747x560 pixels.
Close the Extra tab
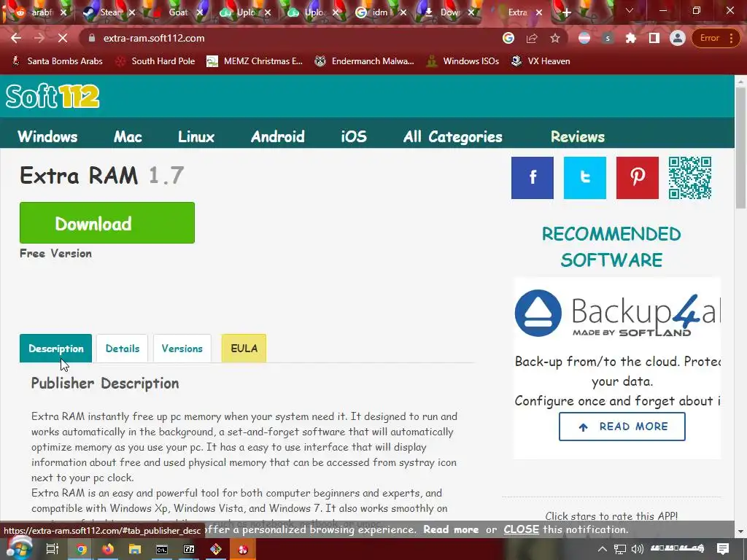(x=539, y=12)
